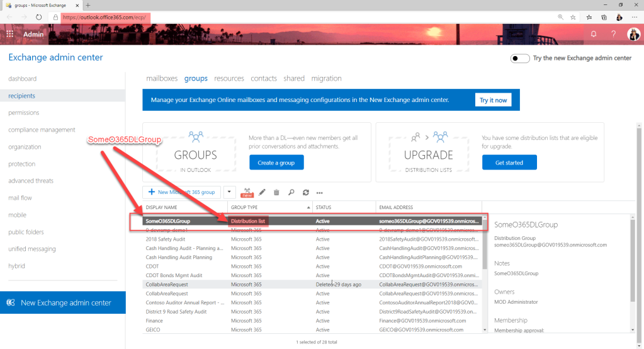Click the Create a group button
644x349 pixels.
pyautogui.click(x=276, y=163)
